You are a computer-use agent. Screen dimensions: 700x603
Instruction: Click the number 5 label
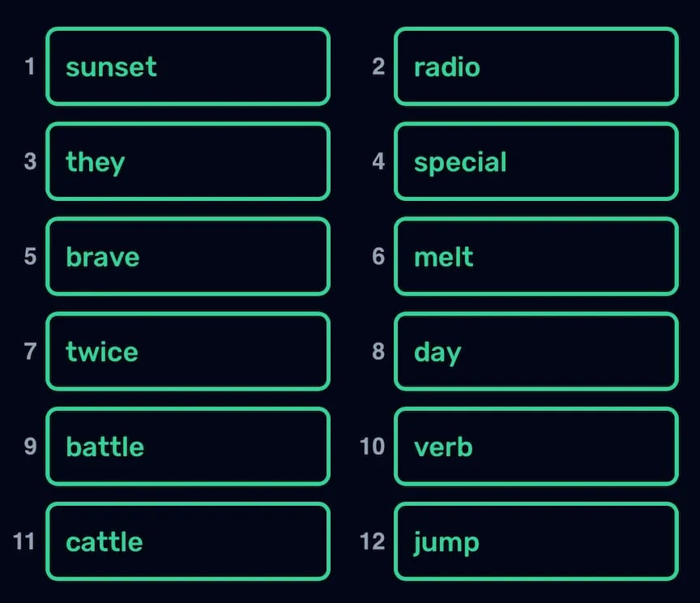[30, 257]
